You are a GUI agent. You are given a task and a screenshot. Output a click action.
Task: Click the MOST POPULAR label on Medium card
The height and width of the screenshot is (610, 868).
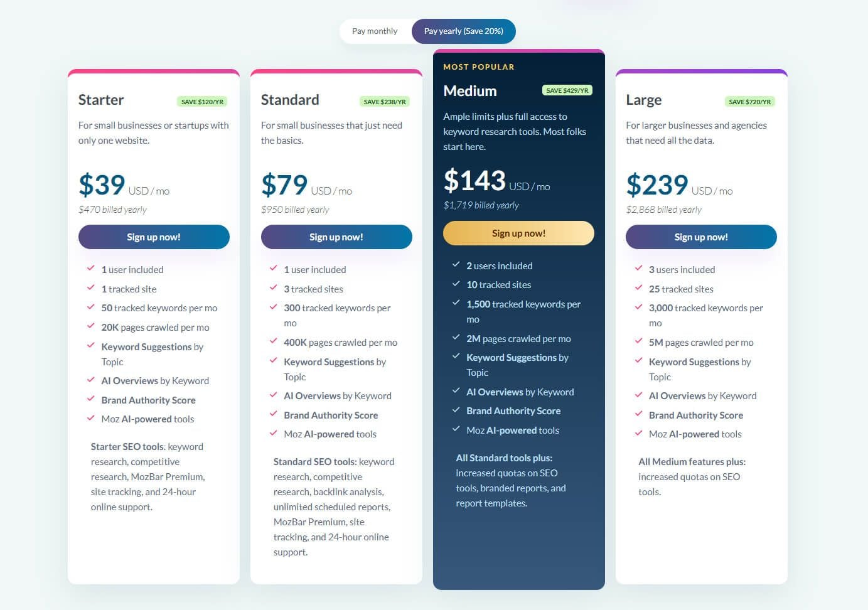478,67
